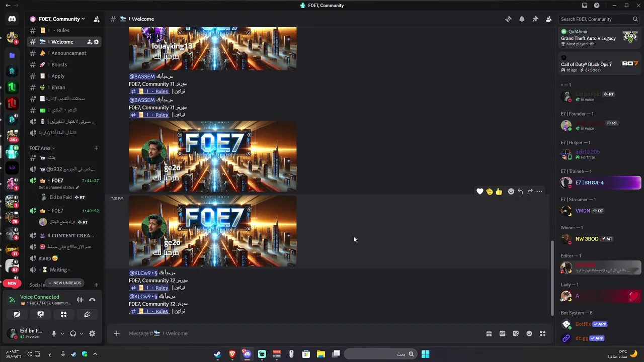Open Steam from the system tray
Image resolution: width=644 pixels, height=362 pixels.
click(74, 354)
